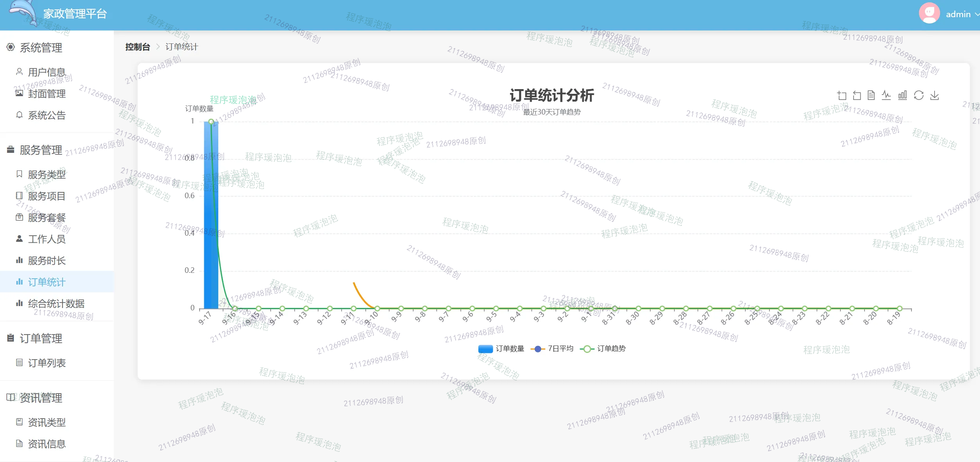Open the chart data view icon

click(x=871, y=95)
